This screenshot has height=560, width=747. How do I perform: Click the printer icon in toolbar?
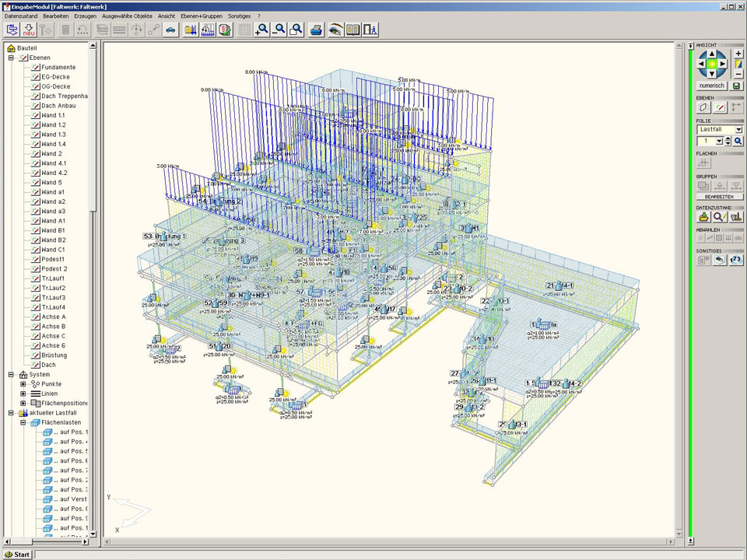[317, 30]
